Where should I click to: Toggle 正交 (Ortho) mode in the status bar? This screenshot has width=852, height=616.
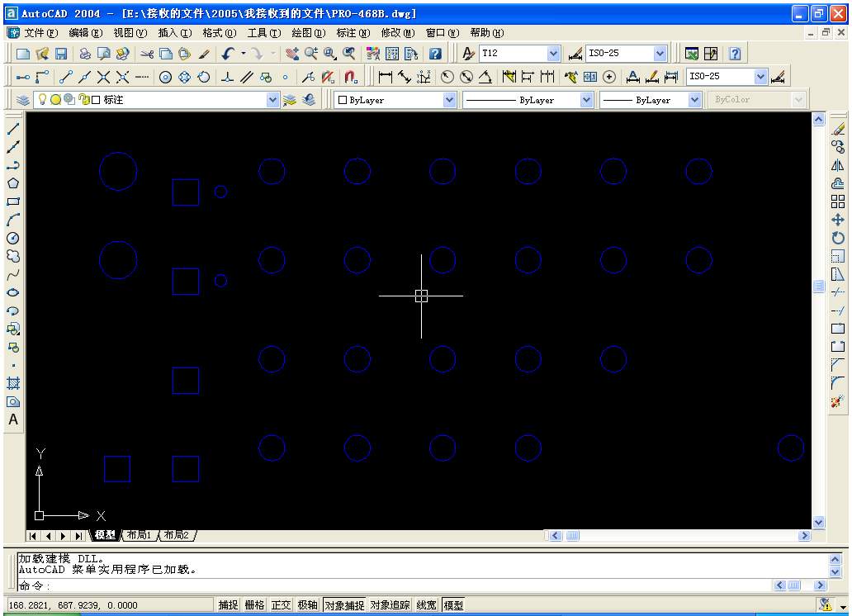[x=281, y=605]
